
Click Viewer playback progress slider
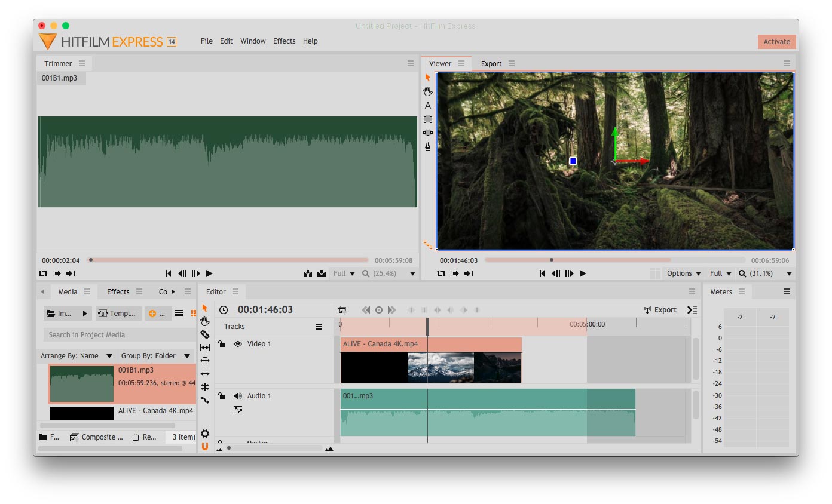tap(615, 260)
